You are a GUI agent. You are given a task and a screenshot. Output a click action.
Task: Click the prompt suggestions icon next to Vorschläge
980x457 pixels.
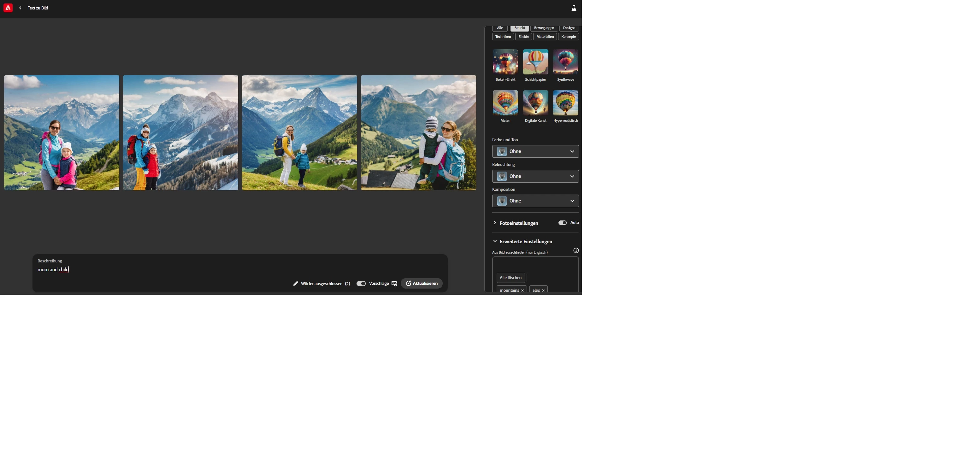394,284
